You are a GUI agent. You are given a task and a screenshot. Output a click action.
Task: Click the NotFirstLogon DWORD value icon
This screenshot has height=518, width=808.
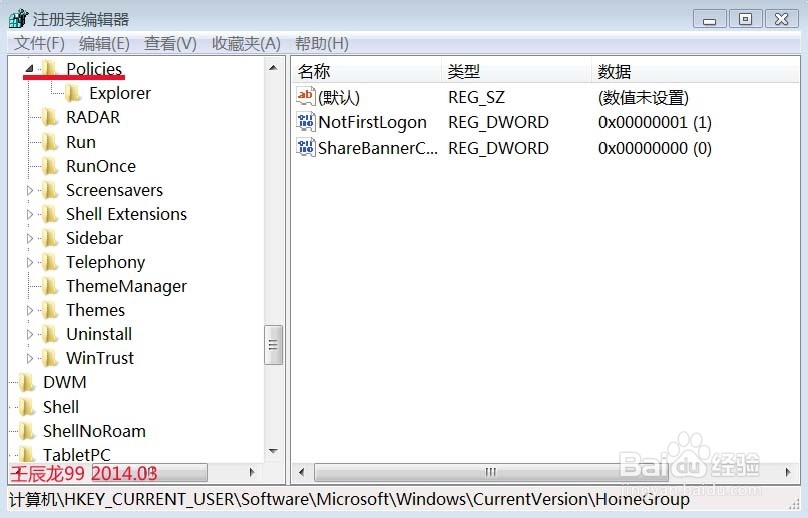coord(306,122)
